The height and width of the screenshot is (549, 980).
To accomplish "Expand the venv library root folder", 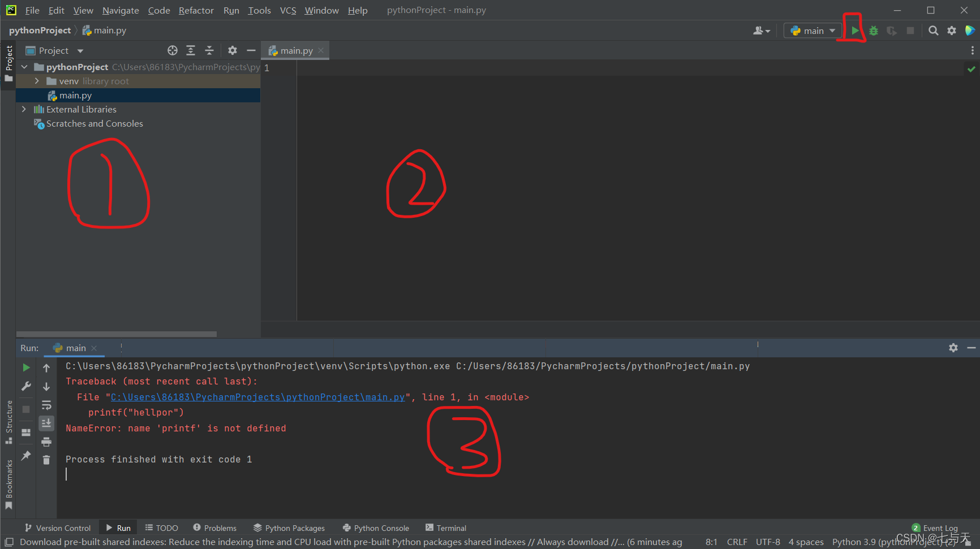I will pos(37,81).
